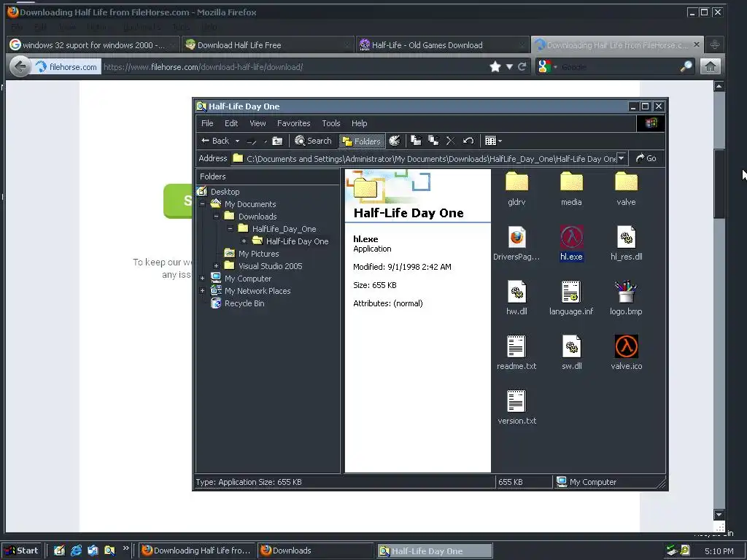The width and height of the screenshot is (747, 560).
Task: Collapse the HalfLife_Day_One tree node
Action: pos(230,228)
